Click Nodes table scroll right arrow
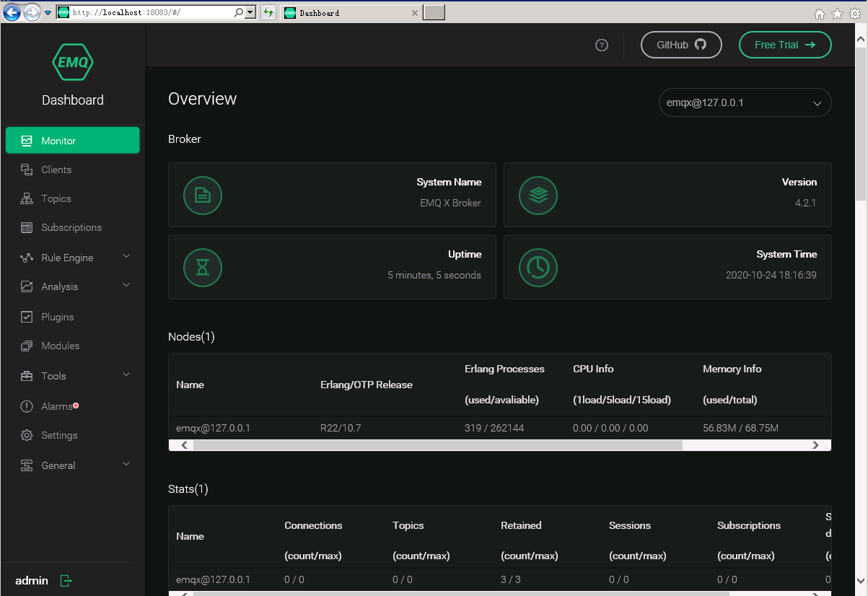868x596 pixels. 815,445
